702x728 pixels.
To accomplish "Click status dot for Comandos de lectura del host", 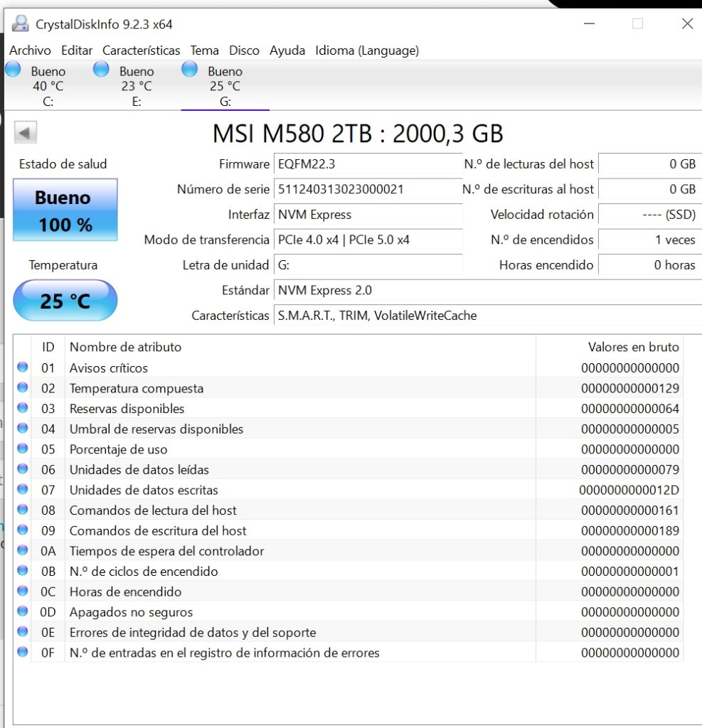I will 22,509.
